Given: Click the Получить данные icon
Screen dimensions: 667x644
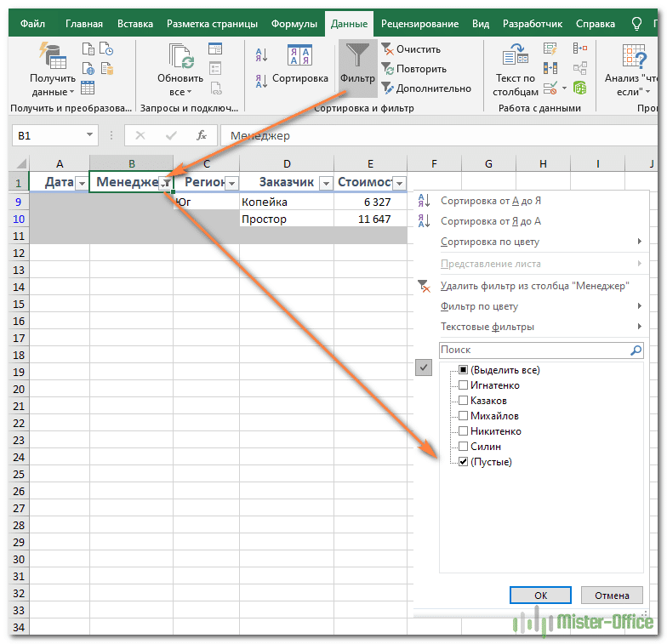Looking at the screenshot, I should [52, 57].
